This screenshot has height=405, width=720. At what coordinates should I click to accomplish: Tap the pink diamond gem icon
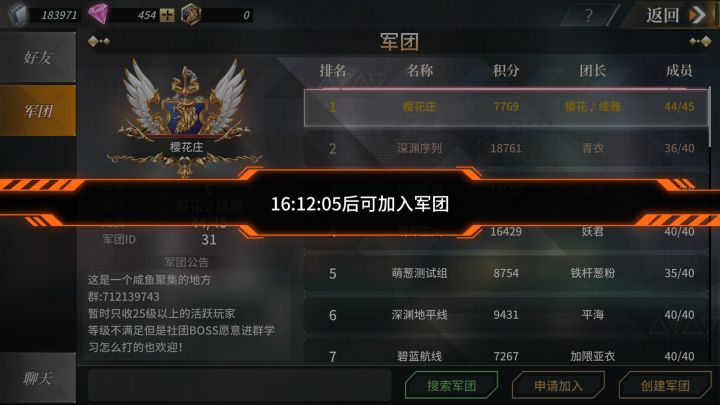click(x=98, y=14)
